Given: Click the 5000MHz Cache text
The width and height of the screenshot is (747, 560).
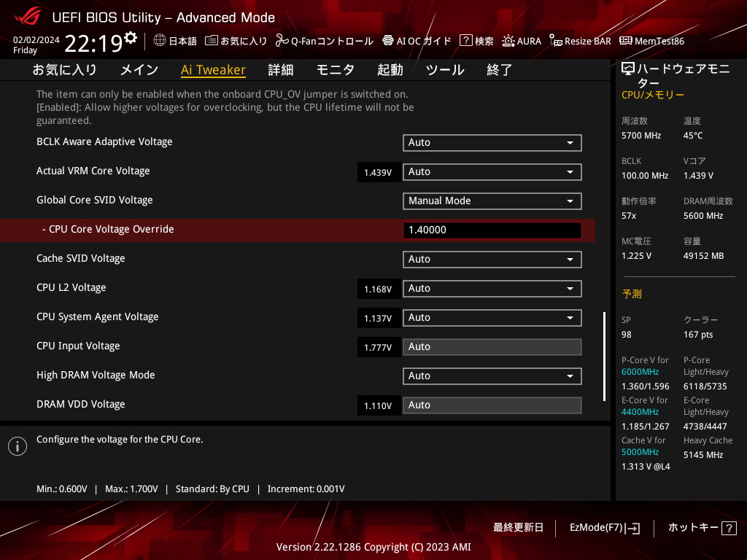Looking at the screenshot, I should (x=640, y=452).
